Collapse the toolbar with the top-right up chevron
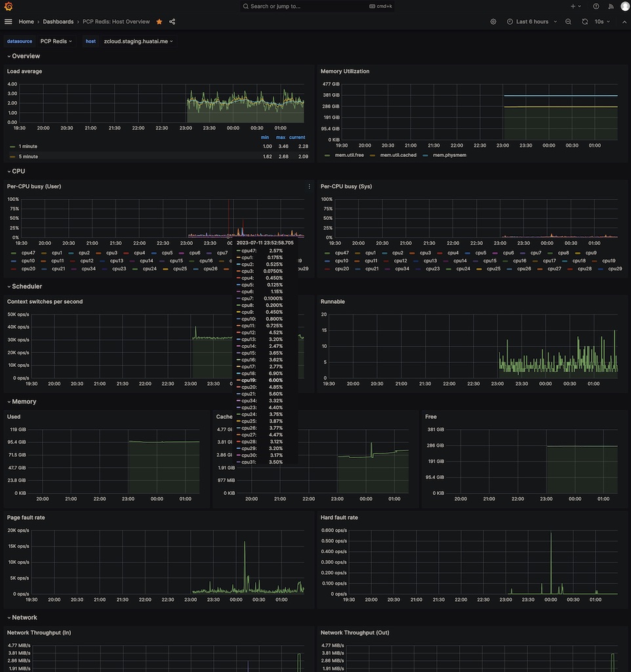Viewport: 631px width, 672px height. pyautogui.click(x=624, y=22)
